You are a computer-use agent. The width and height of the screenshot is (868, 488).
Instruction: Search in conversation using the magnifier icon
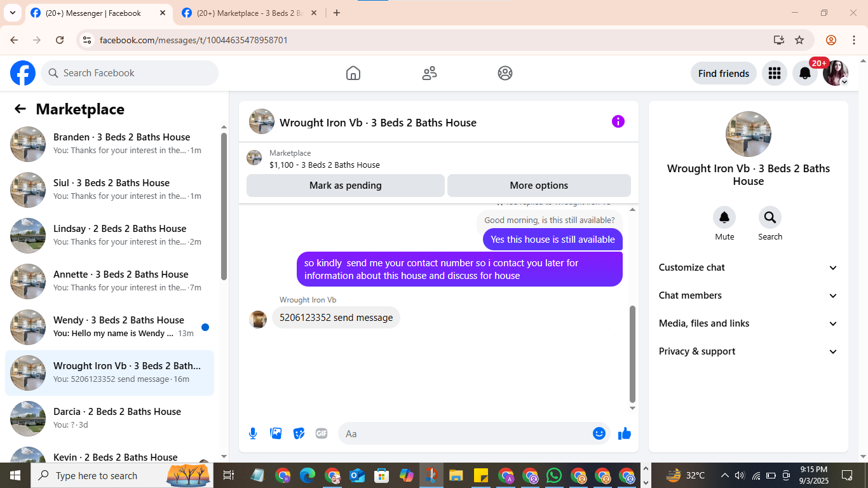[x=770, y=218]
